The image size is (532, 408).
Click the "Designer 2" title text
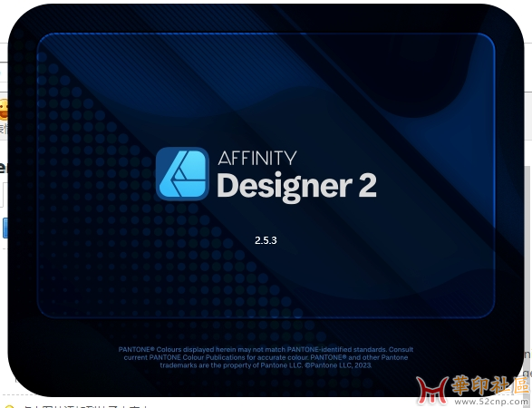[297, 187]
